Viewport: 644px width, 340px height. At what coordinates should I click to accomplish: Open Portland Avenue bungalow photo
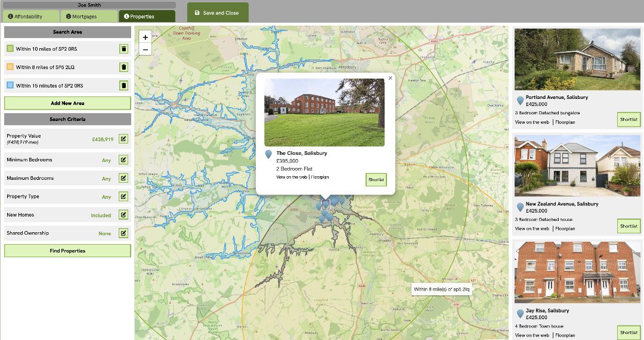pos(573,59)
